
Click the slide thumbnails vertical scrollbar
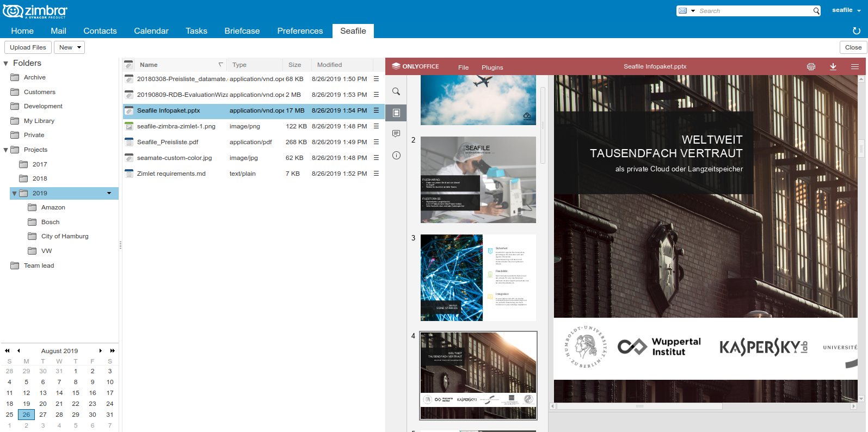click(x=543, y=125)
